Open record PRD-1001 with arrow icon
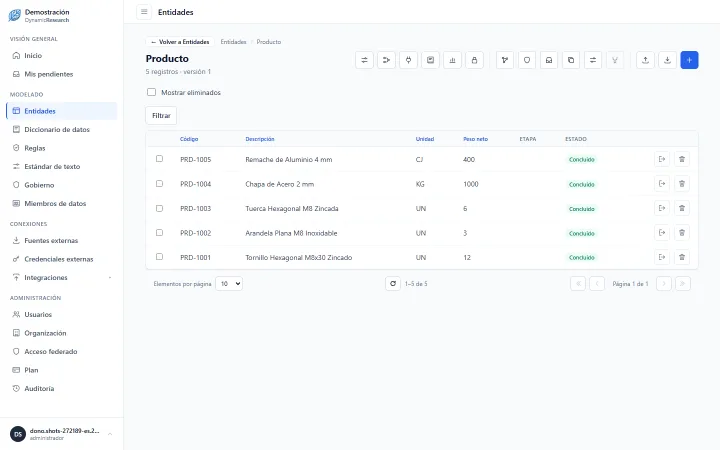Image resolution: width=720 pixels, height=450 pixels. click(662, 257)
